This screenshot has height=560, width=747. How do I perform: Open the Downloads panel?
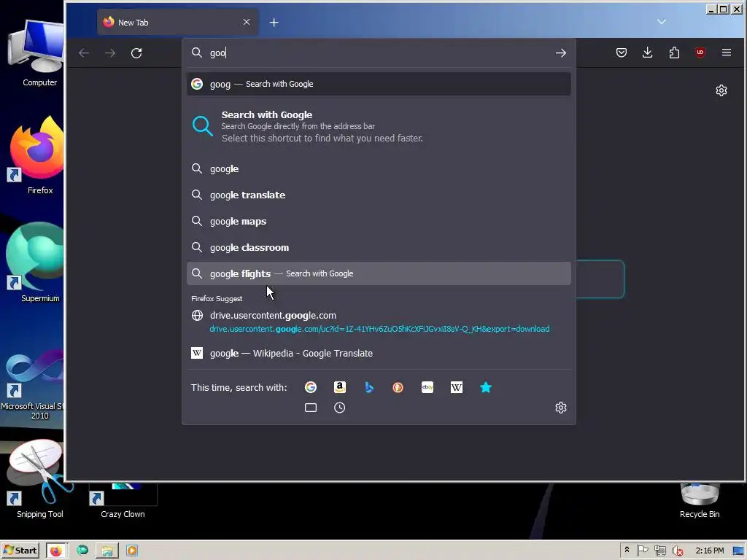click(648, 52)
